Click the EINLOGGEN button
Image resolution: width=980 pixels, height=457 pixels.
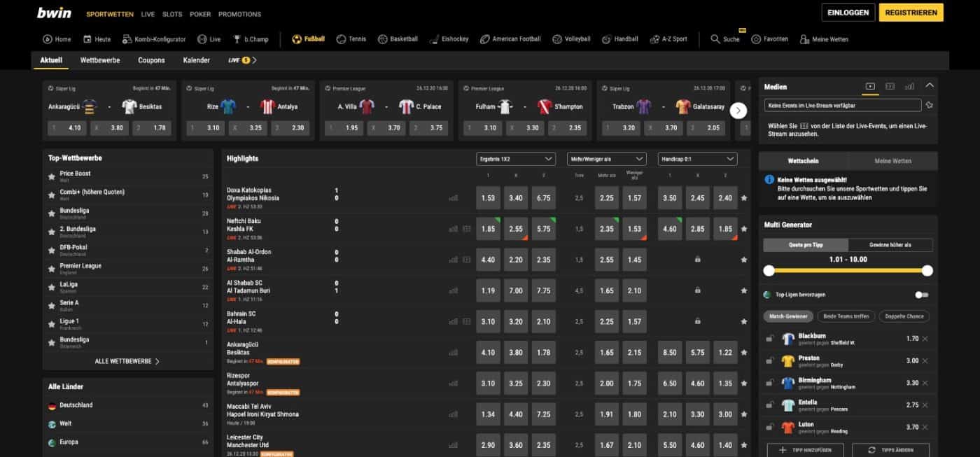(848, 13)
